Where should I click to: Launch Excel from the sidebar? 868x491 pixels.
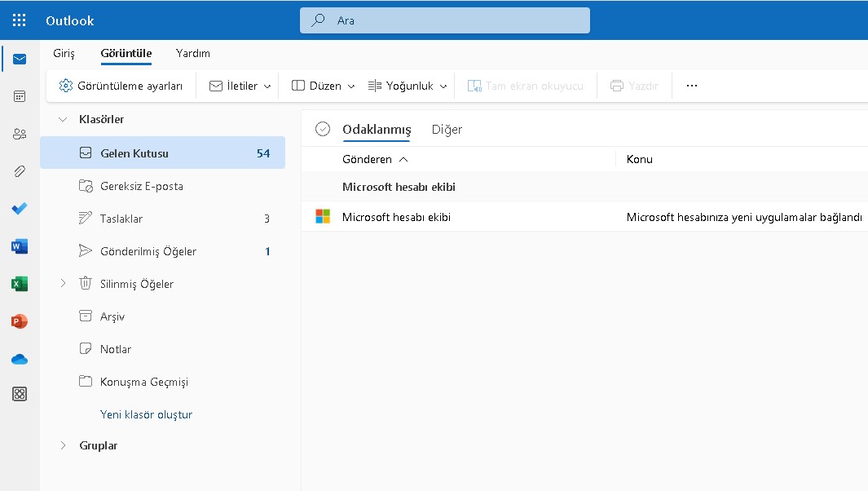[20, 283]
